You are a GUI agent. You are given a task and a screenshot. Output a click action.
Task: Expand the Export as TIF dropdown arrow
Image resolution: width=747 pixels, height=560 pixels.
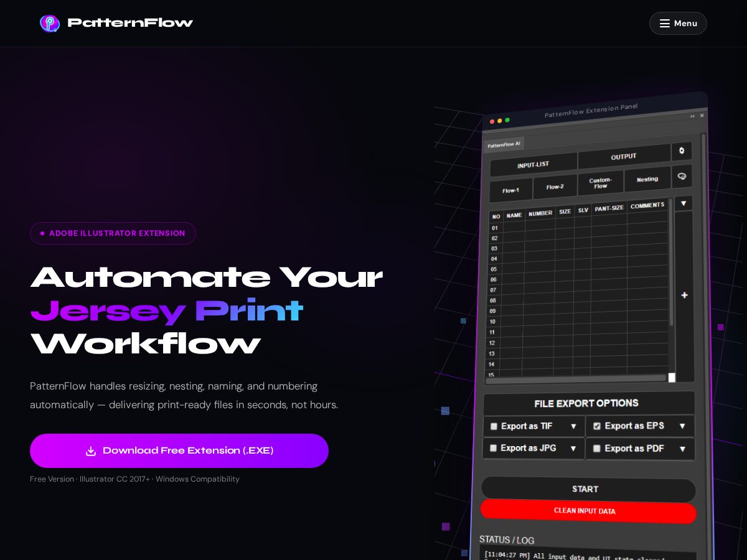point(573,426)
